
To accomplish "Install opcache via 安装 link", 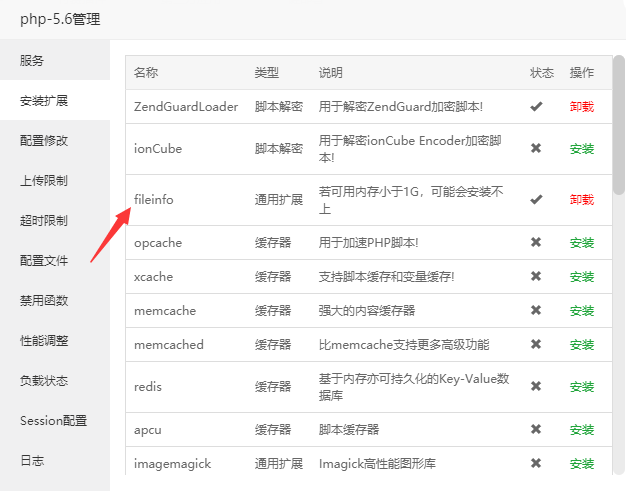I will 582,243.
